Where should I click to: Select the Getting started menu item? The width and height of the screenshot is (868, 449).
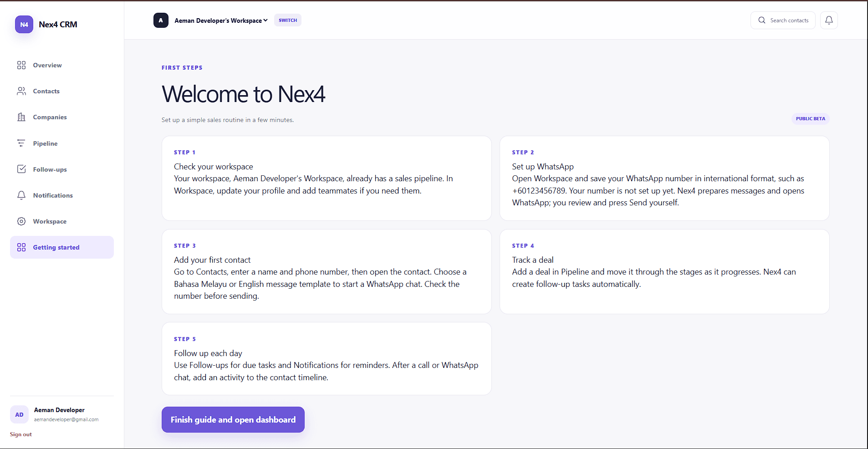tap(62, 247)
